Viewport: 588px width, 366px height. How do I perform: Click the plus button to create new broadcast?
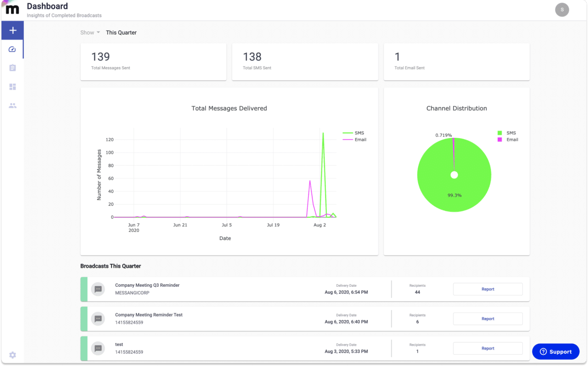(x=13, y=30)
